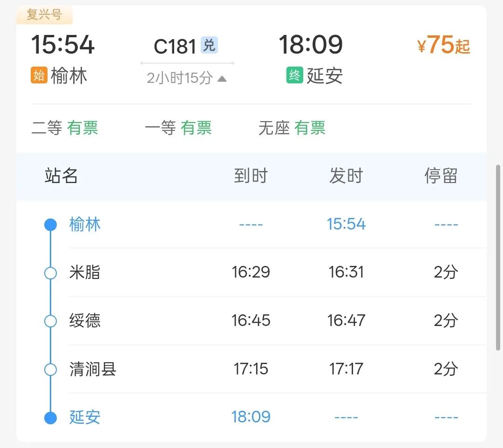Screen dimensions: 503x448
Task: Click the vertical scrollbar on right edge
Action: [498, 256]
